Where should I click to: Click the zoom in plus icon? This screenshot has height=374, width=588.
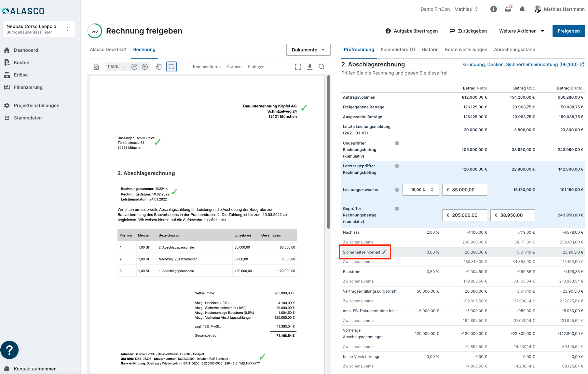click(x=145, y=67)
